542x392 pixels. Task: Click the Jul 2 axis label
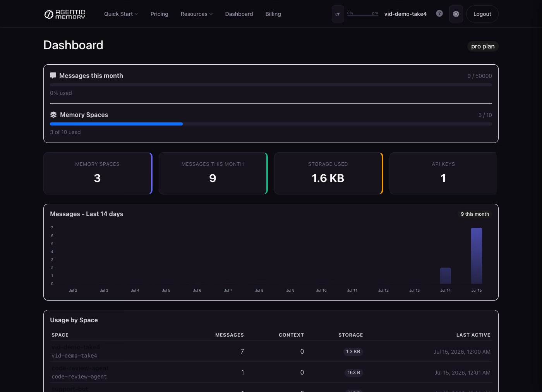pos(73,291)
